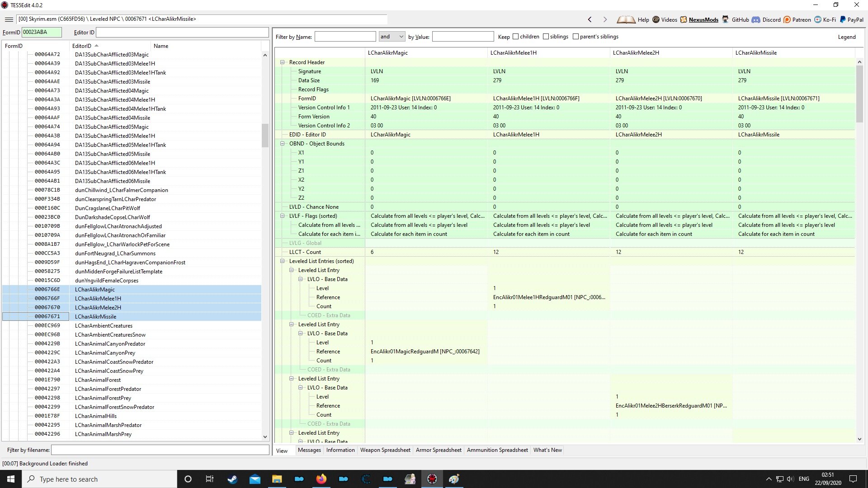This screenshot has width=868, height=488.
Task: Open Help with the book icon
Action: 626,19
